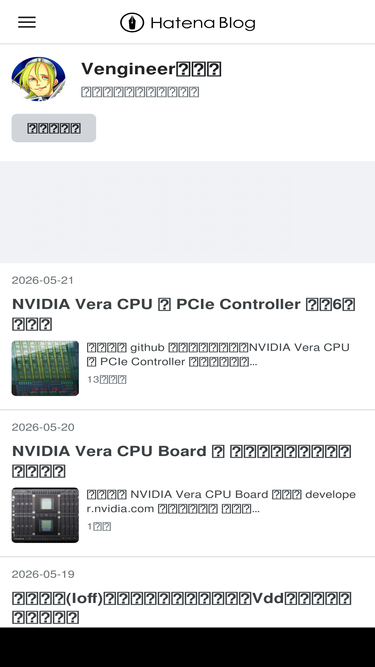The height and width of the screenshot is (667, 375).
Task: Open the github PCIe Controller excerpt text
Action: point(218,354)
